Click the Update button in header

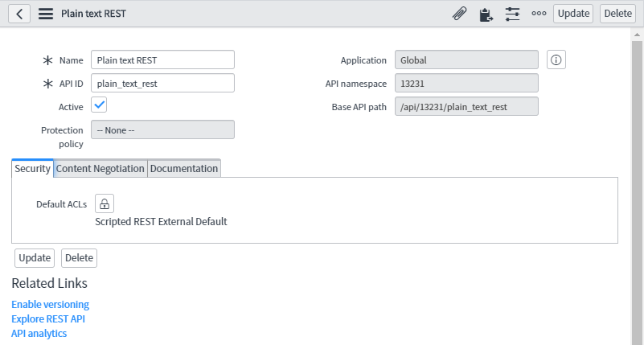point(573,14)
